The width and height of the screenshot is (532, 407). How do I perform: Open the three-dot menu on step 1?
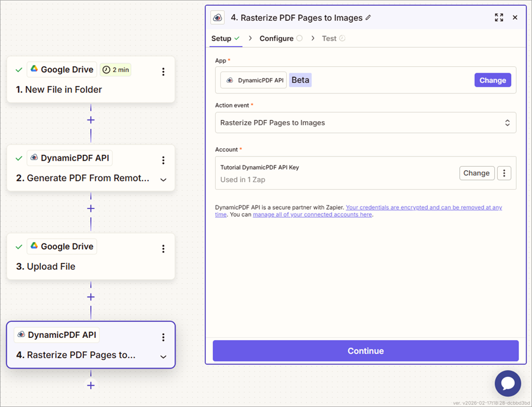[x=163, y=71]
